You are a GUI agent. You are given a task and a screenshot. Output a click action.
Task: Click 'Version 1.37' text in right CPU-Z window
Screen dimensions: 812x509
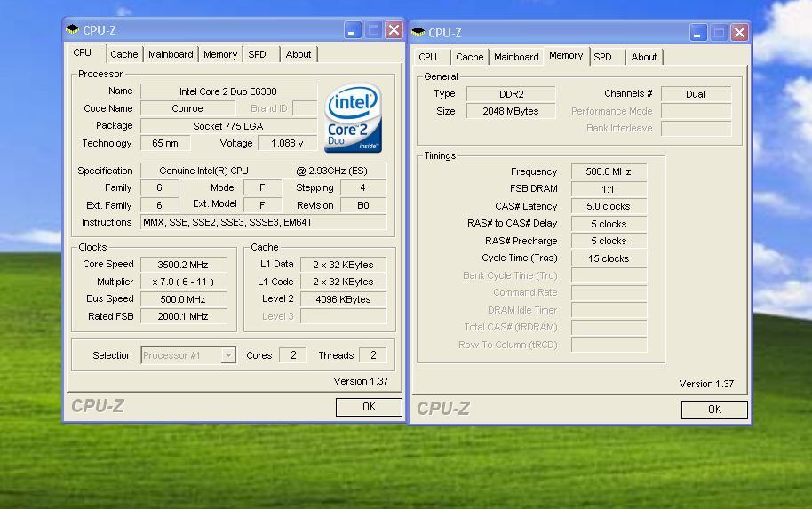pyautogui.click(x=706, y=384)
